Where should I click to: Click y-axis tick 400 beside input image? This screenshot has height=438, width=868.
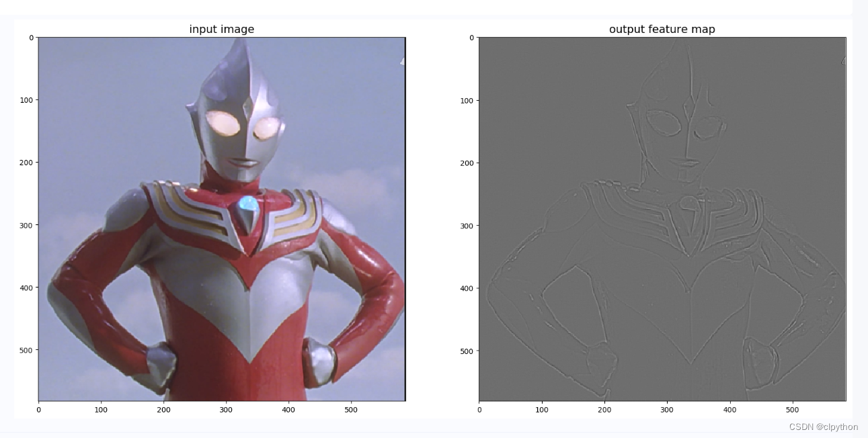click(x=26, y=288)
